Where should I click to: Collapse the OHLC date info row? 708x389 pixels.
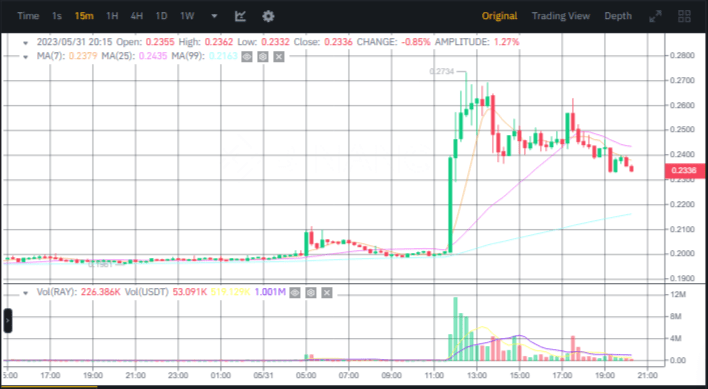[x=26, y=43]
